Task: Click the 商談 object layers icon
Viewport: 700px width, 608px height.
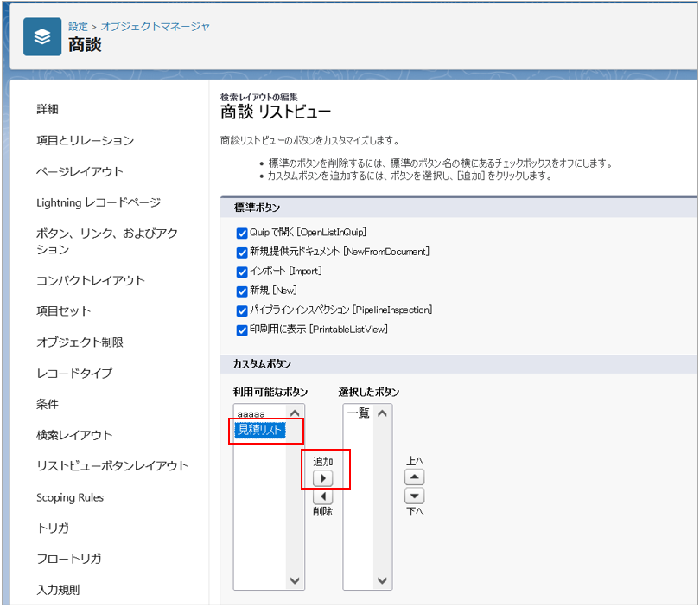Action: (x=42, y=36)
